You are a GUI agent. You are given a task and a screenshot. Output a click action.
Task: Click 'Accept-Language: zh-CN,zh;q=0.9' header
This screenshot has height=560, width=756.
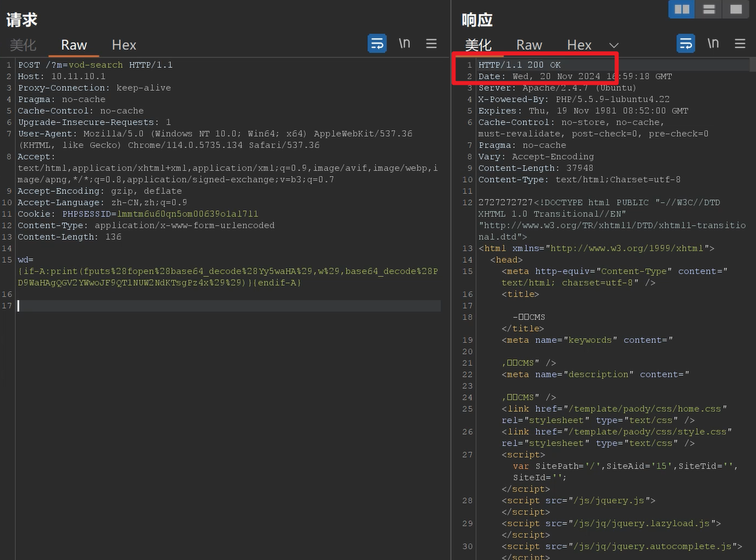click(102, 203)
